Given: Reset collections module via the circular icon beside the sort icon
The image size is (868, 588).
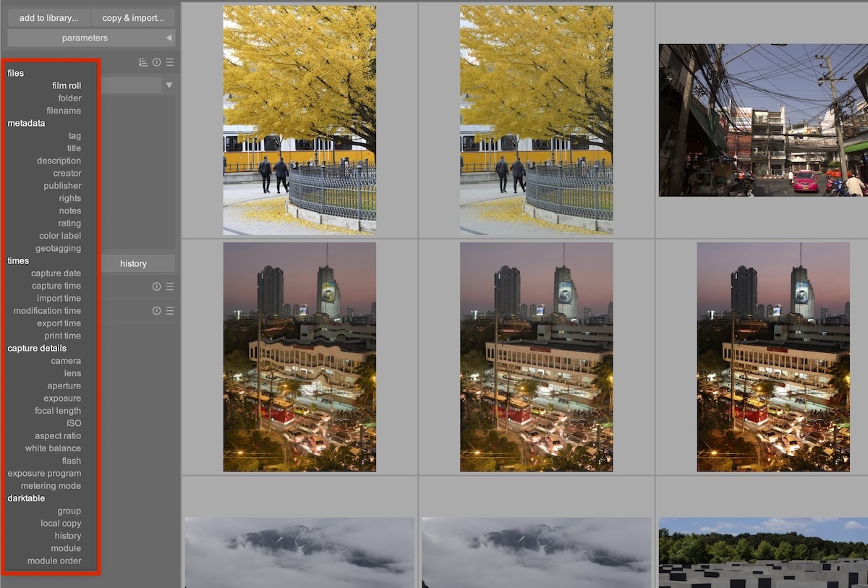Looking at the screenshot, I should (x=156, y=62).
